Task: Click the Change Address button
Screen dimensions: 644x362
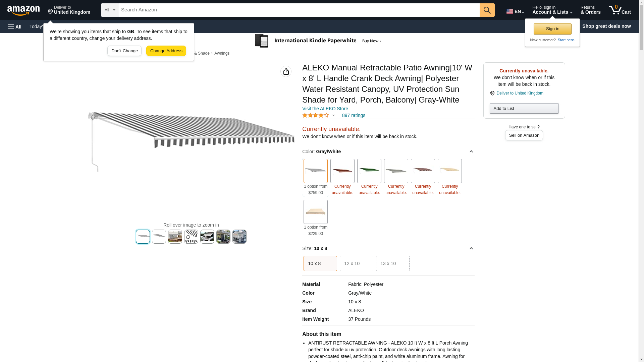Action: coord(166,51)
